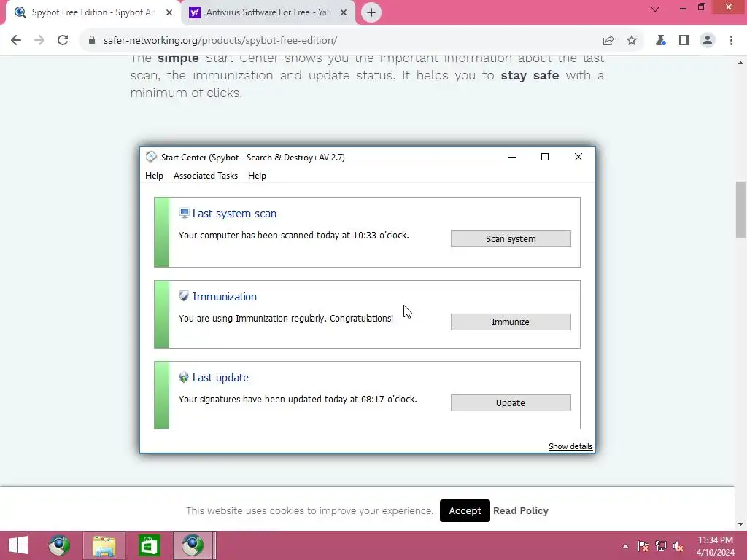Open the Chrome Labs flask icon
The height and width of the screenshot is (560, 747).
pos(661,41)
